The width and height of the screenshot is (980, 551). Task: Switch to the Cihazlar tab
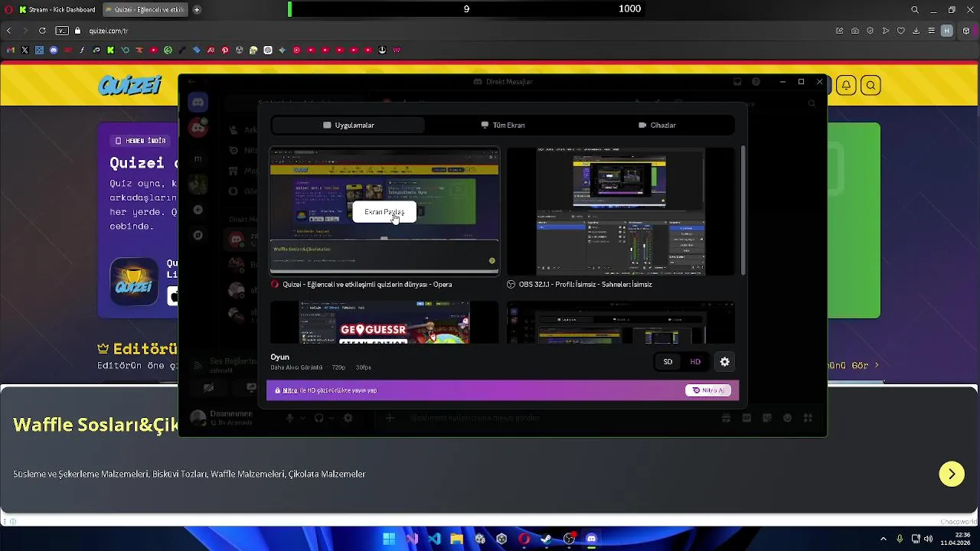[x=657, y=125]
